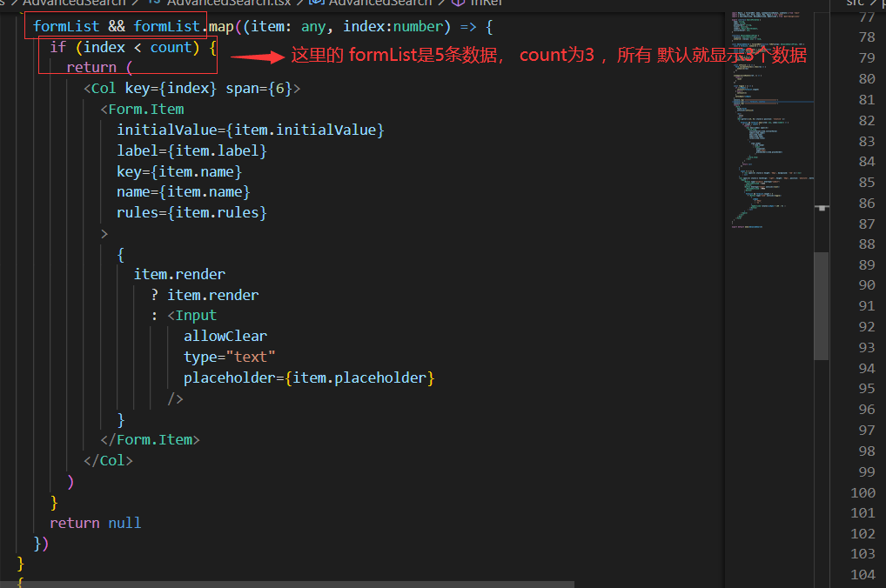886x588 pixels.
Task: Click the 'return (' statement
Action: (99, 68)
